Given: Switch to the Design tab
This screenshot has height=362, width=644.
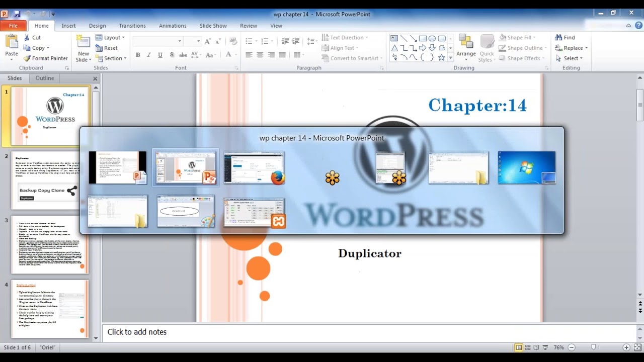Looking at the screenshot, I should [97, 26].
